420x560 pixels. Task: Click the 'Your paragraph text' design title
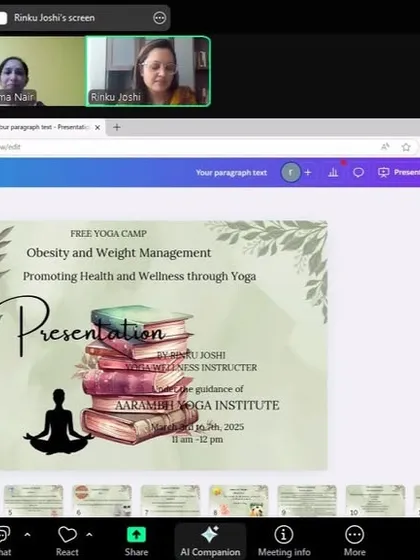231,173
